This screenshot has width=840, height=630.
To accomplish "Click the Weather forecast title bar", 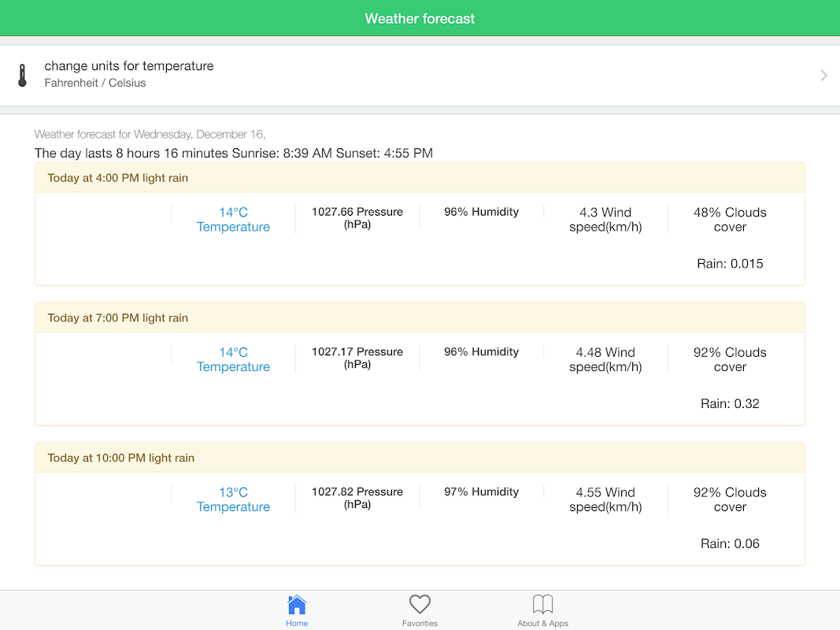I will click(x=420, y=18).
